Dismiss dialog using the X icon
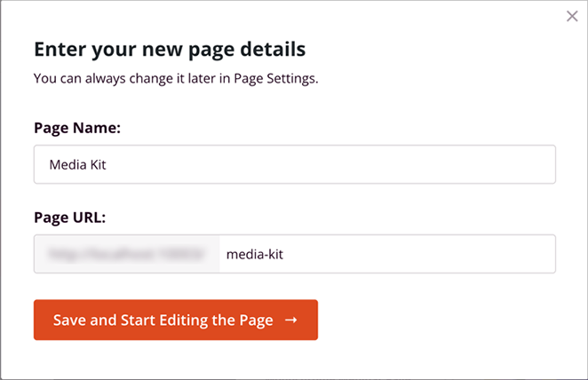This screenshot has width=588, height=380. pos(572,16)
